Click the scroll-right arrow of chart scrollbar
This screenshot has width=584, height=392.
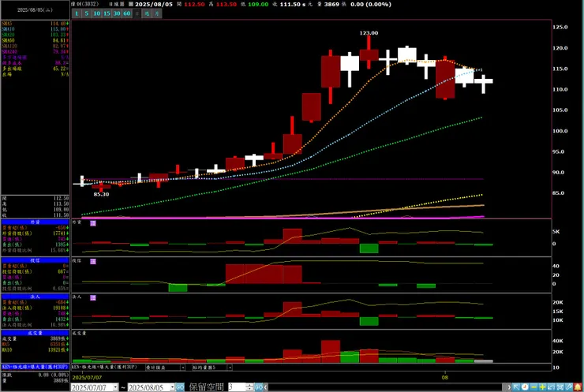(x=509, y=387)
